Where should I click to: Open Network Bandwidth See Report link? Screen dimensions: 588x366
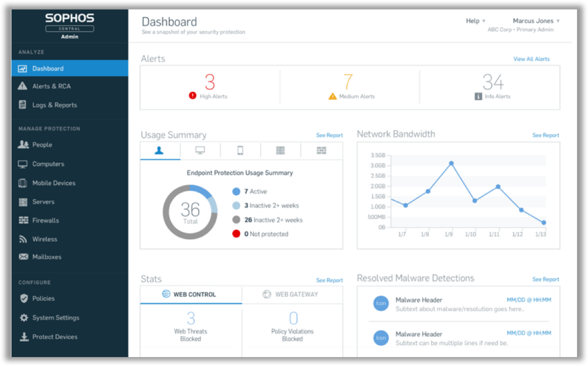[546, 135]
